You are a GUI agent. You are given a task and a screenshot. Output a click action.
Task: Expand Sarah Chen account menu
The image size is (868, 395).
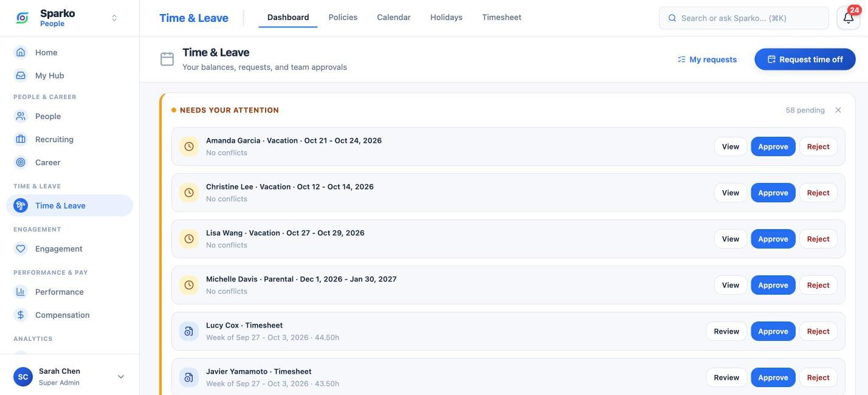click(120, 377)
